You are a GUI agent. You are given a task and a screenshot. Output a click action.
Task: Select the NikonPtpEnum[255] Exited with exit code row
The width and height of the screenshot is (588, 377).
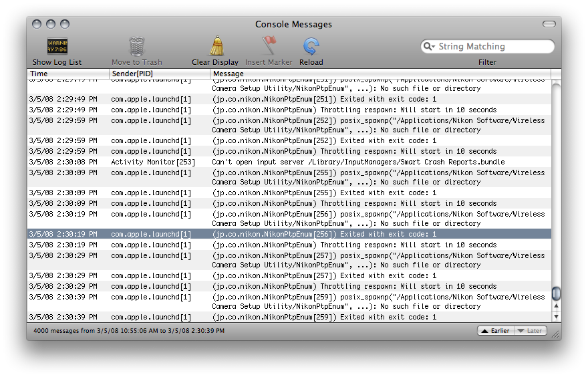[289, 193]
